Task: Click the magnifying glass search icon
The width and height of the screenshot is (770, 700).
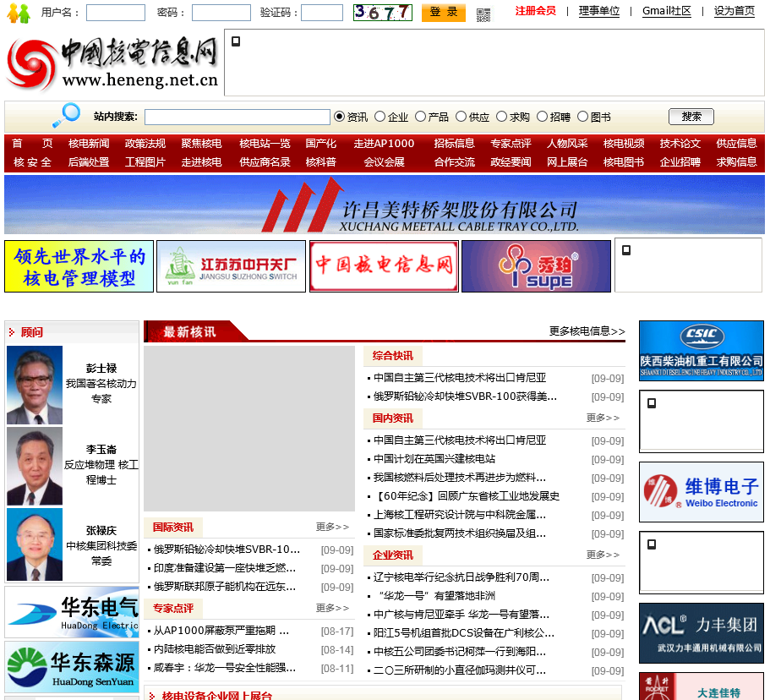Action: pos(66,116)
